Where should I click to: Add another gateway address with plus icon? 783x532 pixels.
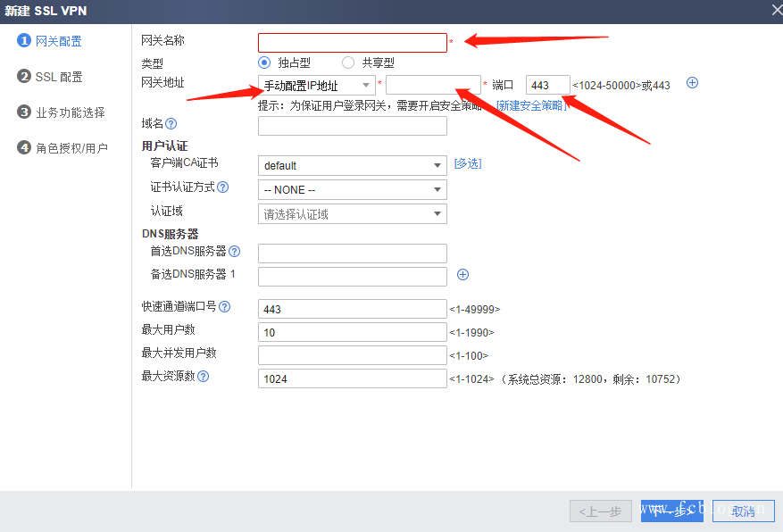[692, 83]
